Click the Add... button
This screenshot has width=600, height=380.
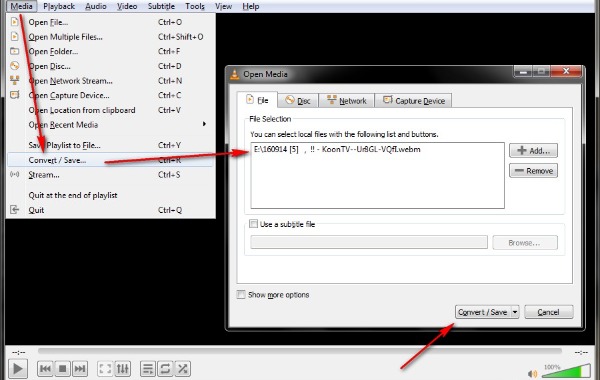point(533,150)
